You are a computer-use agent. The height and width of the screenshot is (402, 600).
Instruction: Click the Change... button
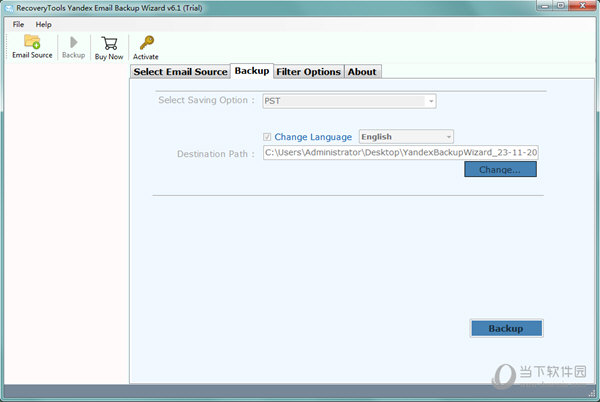click(x=500, y=169)
